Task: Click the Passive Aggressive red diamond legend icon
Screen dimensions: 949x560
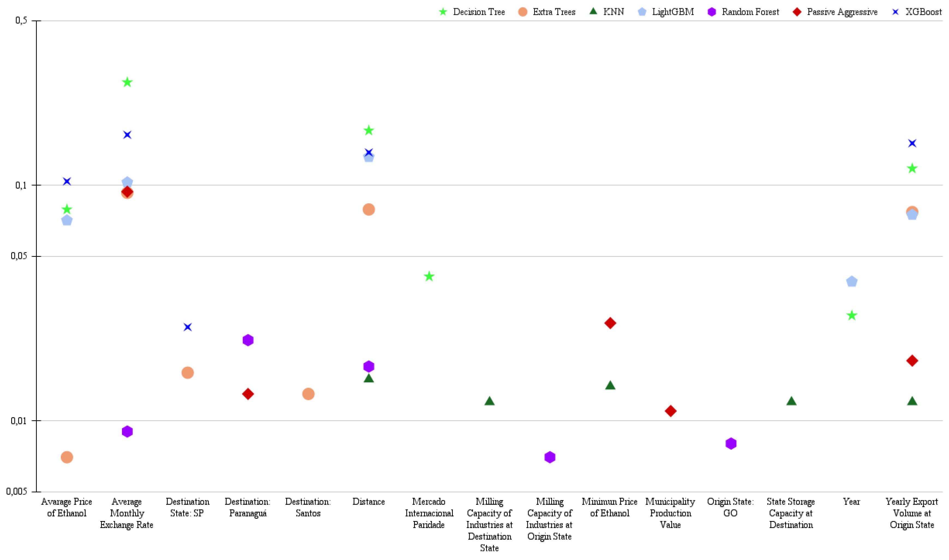Action: pyautogui.click(x=797, y=12)
